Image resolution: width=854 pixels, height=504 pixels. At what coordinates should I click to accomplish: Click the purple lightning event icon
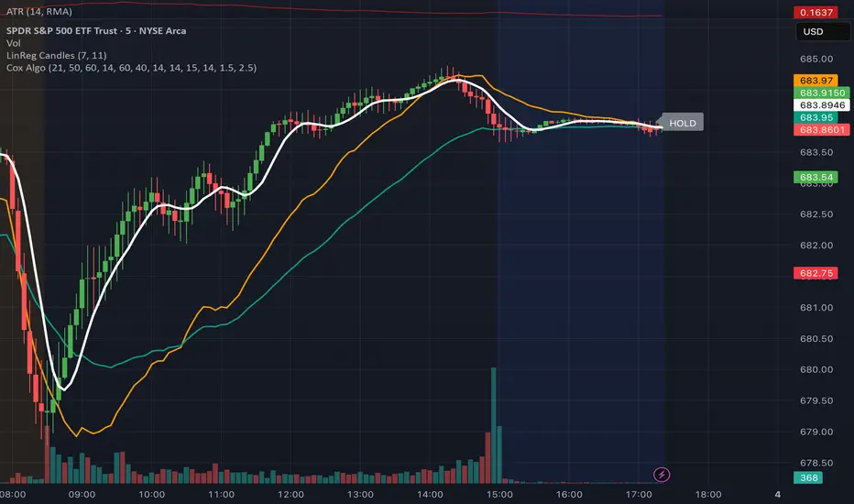(662, 475)
